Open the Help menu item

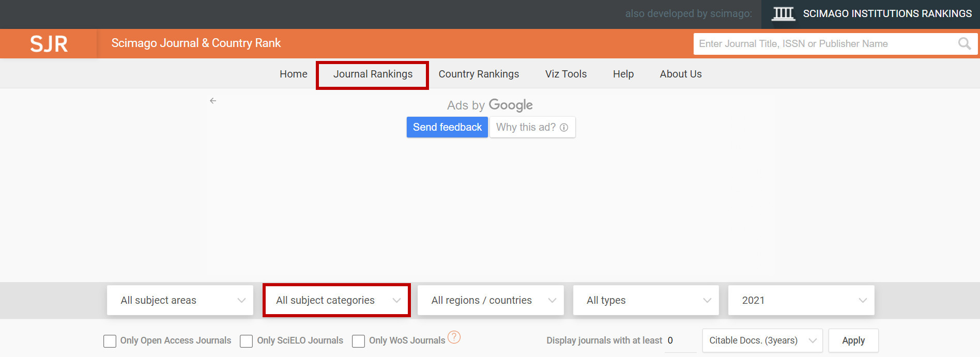coord(623,74)
